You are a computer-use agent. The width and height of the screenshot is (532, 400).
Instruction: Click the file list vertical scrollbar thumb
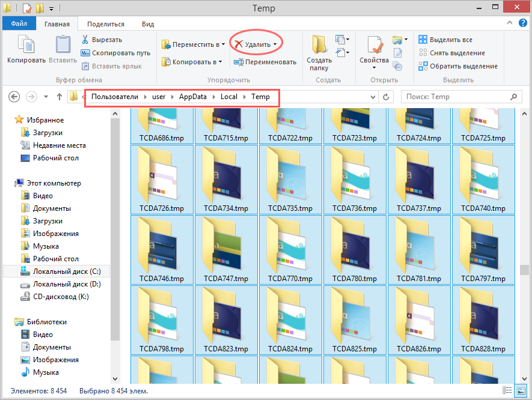point(524,270)
